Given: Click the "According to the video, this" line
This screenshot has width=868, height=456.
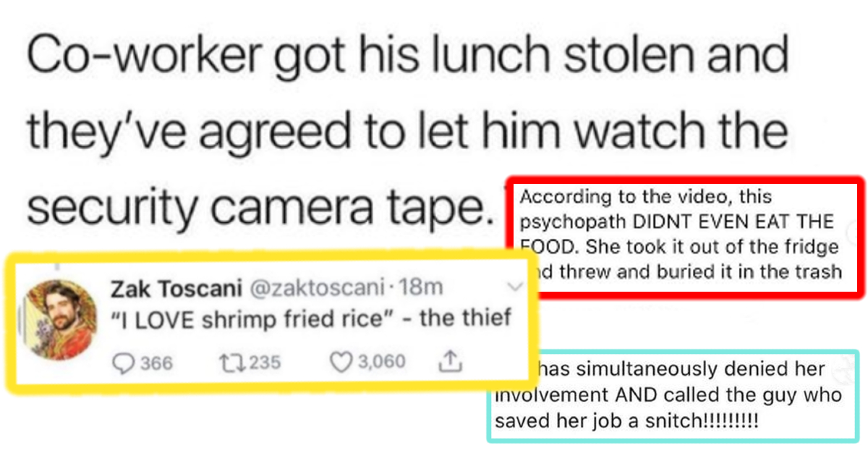Looking at the screenshot, I should point(646,197).
